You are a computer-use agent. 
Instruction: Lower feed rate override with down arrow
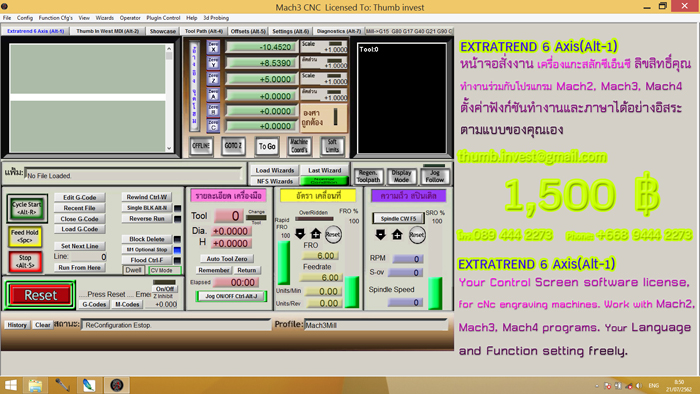coord(300,234)
